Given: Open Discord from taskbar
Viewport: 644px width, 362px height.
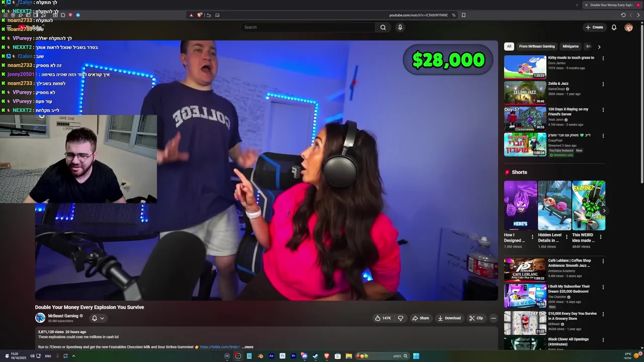Looking at the screenshot, I should point(304,356).
